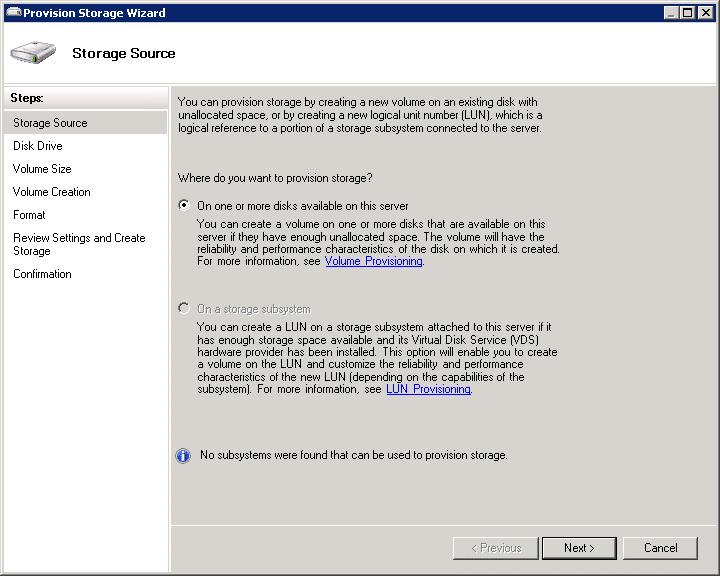
Task: Click the Cancel button
Action: pyautogui.click(x=660, y=548)
